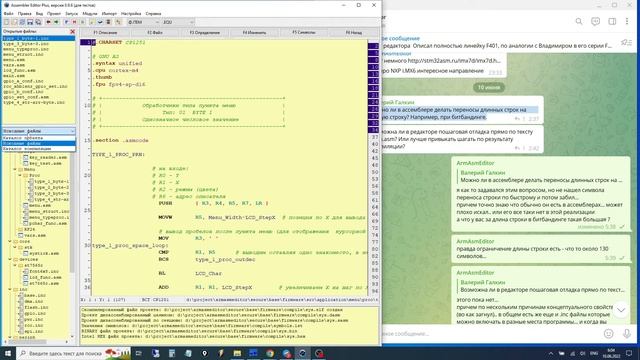This screenshot has height=360, width=640.
Task: Click the Windows Start button
Action: 7,353
